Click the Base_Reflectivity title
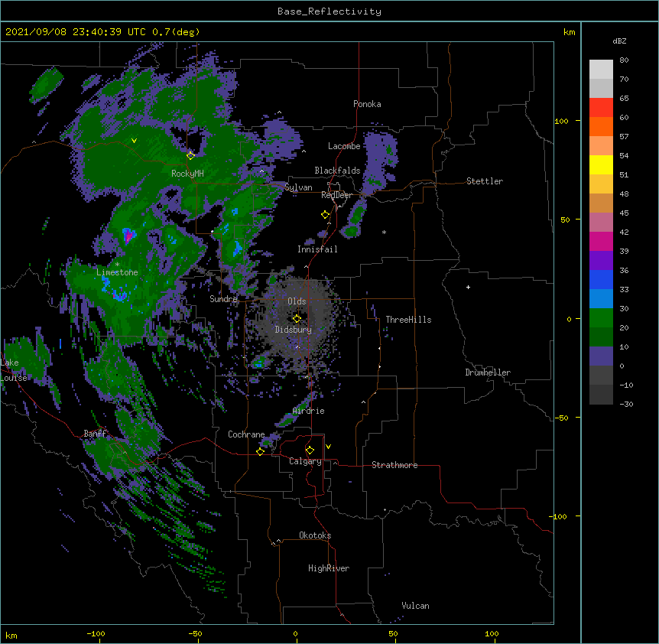This screenshot has width=659, height=644. (329, 11)
